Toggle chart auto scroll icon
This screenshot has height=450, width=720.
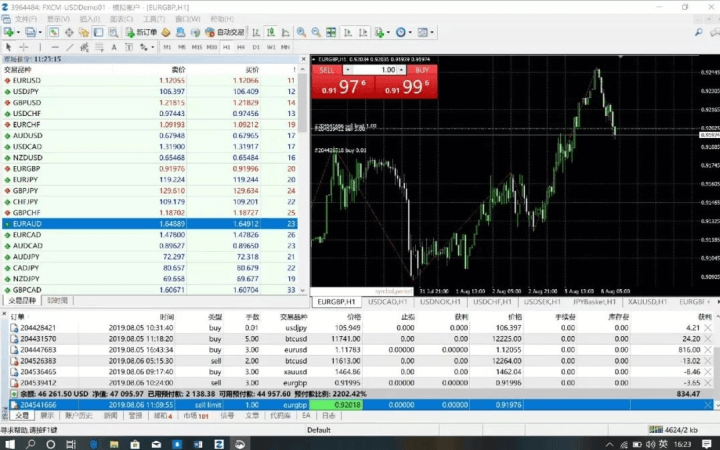point(348,32)
